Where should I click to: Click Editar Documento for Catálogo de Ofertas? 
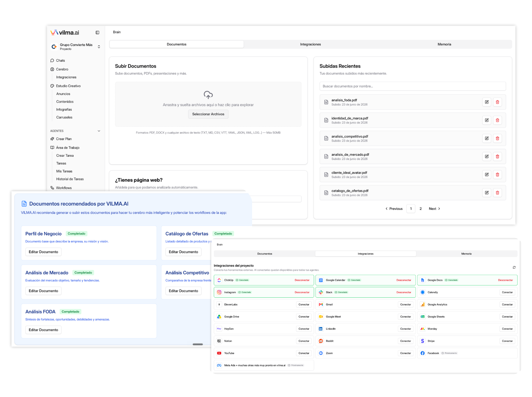(x=183, y=252)
